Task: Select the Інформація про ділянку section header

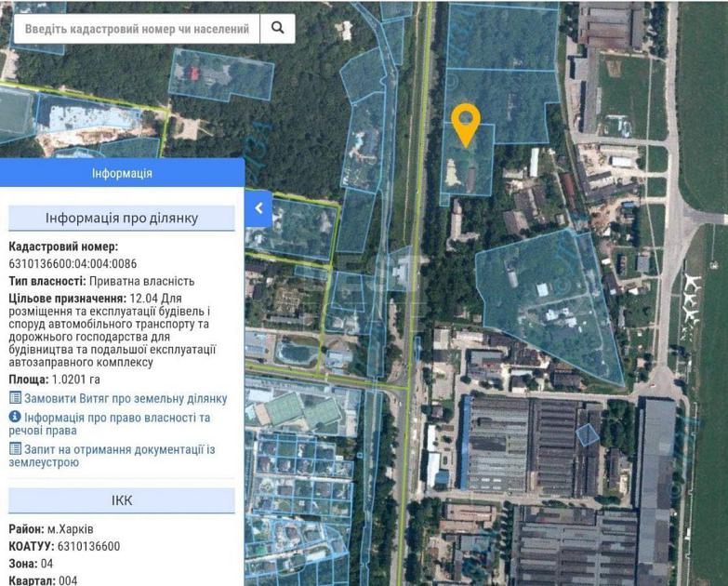Action: tap(122, 219)
